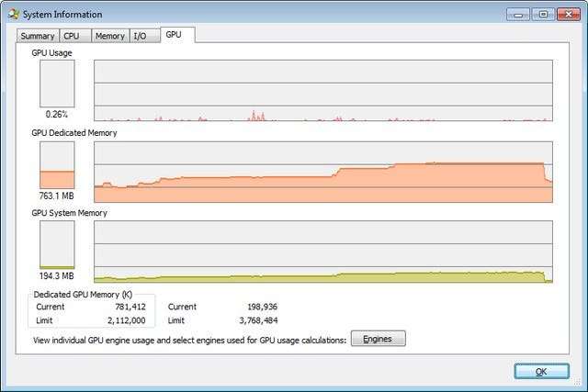
Task: Click the System Information title bar icon
Action: (x=13, y=14)
